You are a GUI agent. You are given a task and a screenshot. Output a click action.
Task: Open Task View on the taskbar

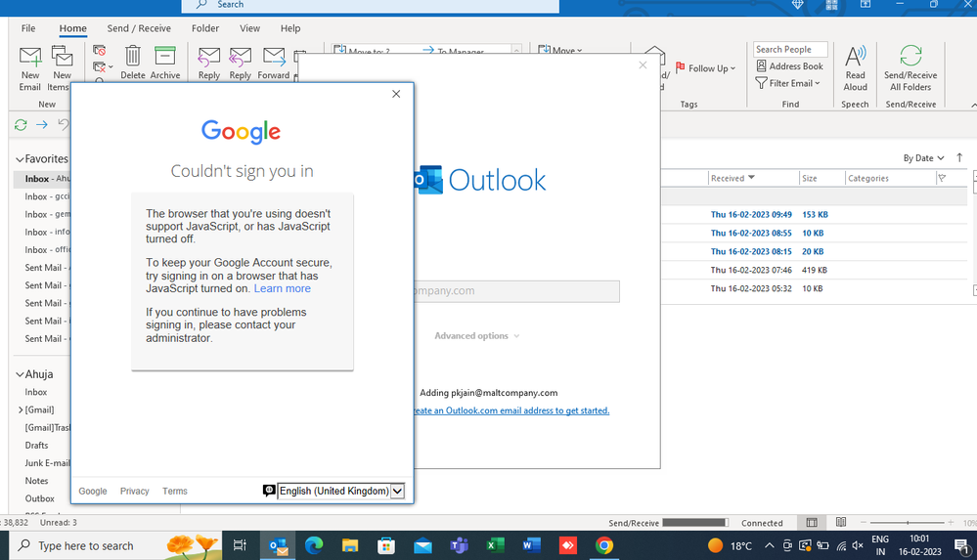click(x=240, y=545)
